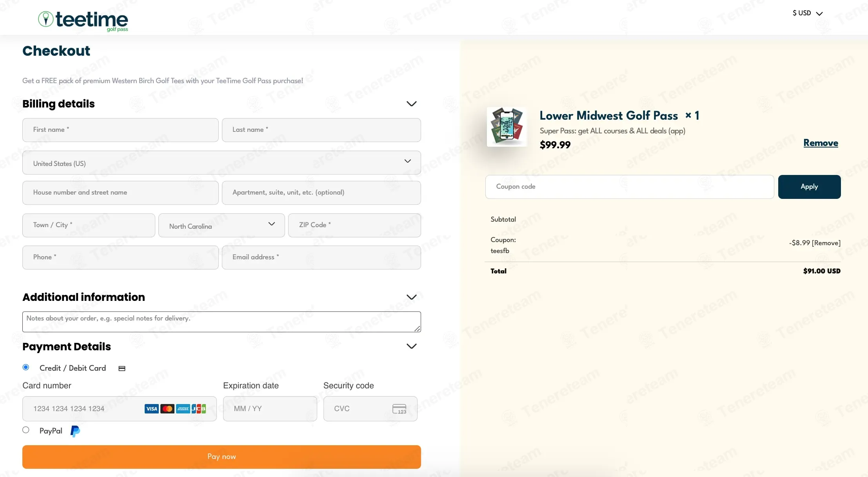Click the PayPal logo icon
This screenshot has height=477, width=868.
(75, 431)
